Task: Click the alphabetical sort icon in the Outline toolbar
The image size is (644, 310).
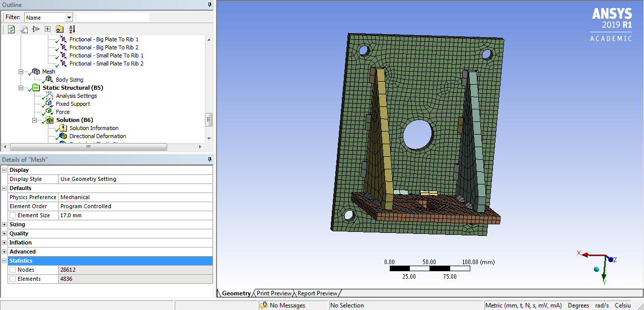Action: click(71, 29)
